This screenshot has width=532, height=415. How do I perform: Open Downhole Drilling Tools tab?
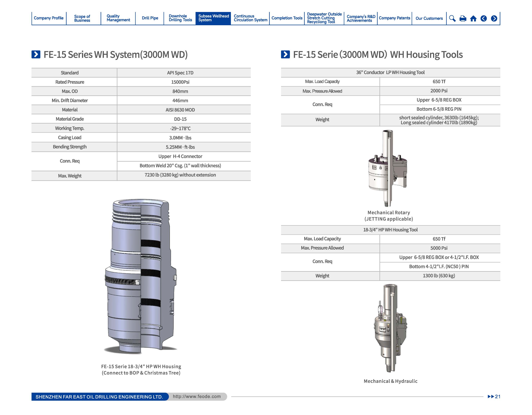coord(180,18)
